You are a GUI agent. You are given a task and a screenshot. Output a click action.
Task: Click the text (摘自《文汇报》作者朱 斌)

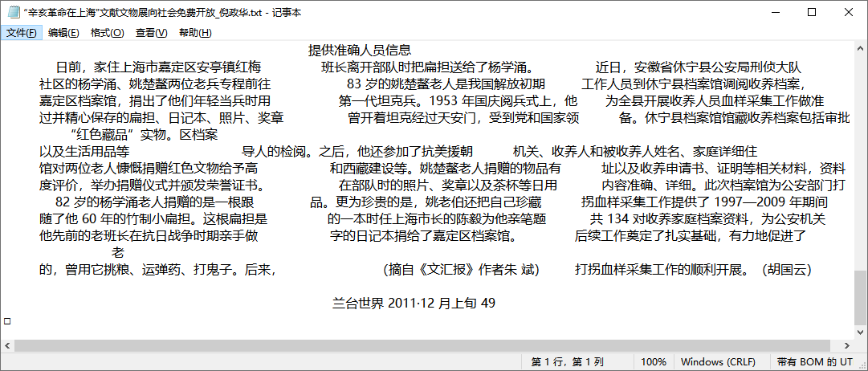point(462,270)
